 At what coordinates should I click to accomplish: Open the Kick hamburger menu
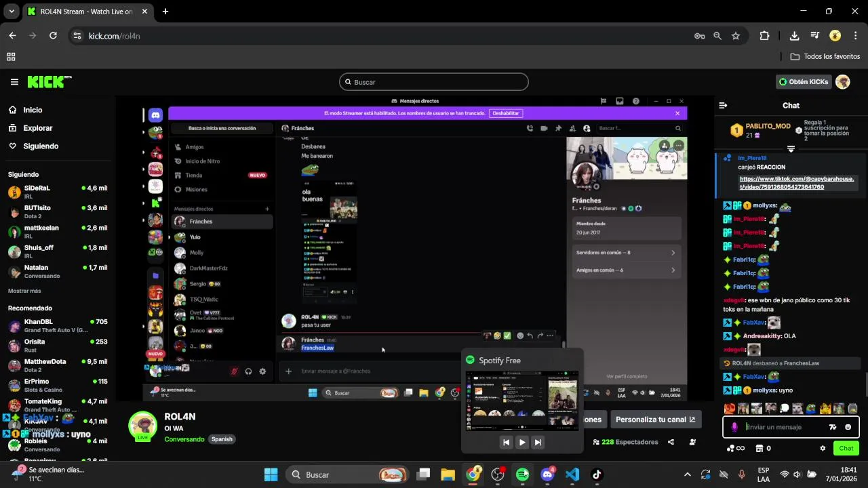(14, 82)
